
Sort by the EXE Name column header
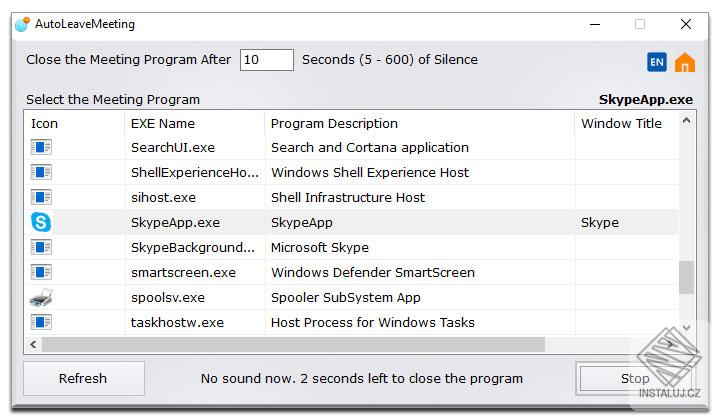(x=163, y=124)
